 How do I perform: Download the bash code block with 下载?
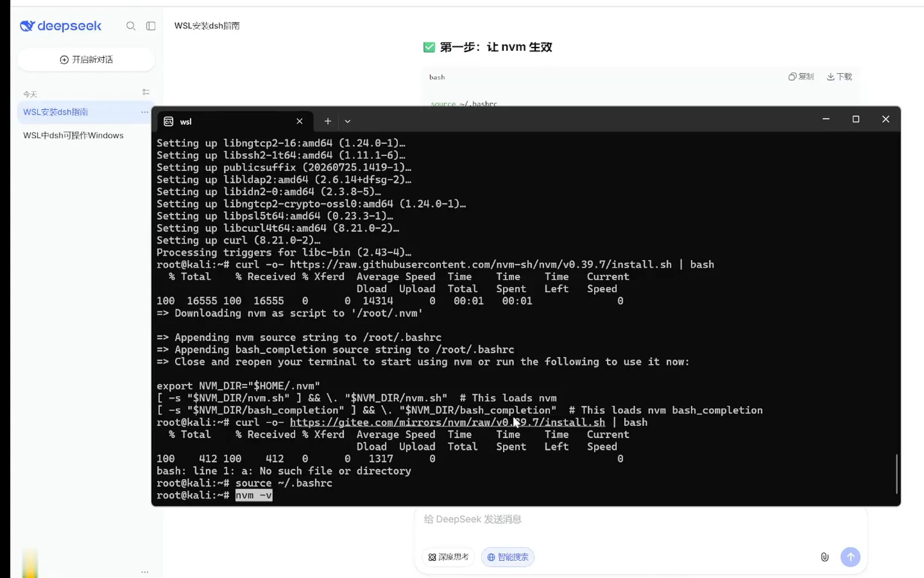840,77
